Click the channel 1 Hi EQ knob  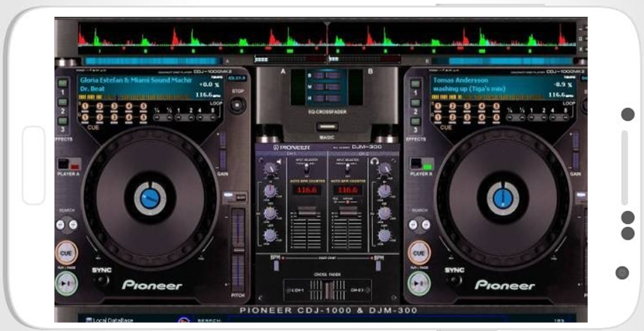[270, 191]
